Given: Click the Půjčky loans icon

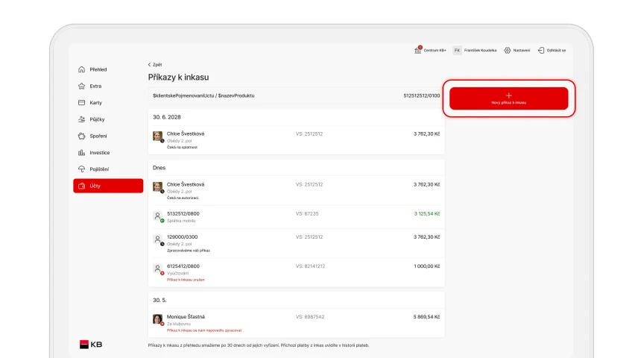Looking at the screenshot, I should click(x=82, y=119).
